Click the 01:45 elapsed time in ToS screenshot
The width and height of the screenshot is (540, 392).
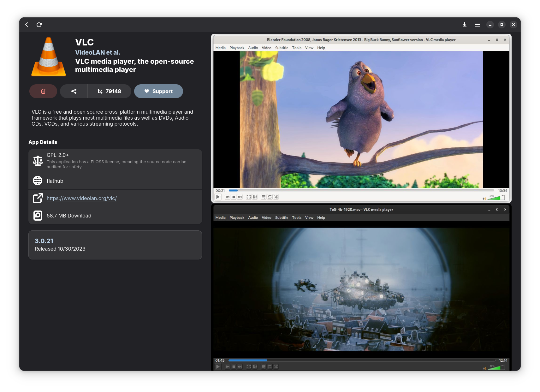click(x=220, y=360)
